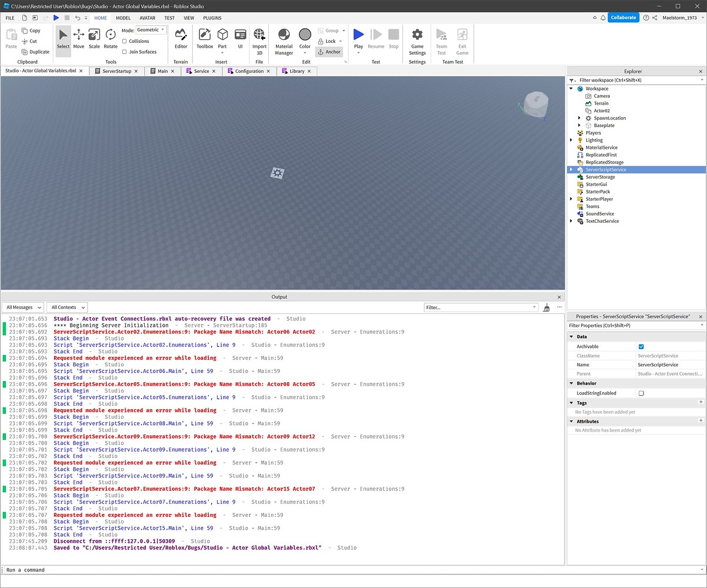Screen dimensions: 707x588
Task: Click the Collaborate button
Action: coord(623,18)
